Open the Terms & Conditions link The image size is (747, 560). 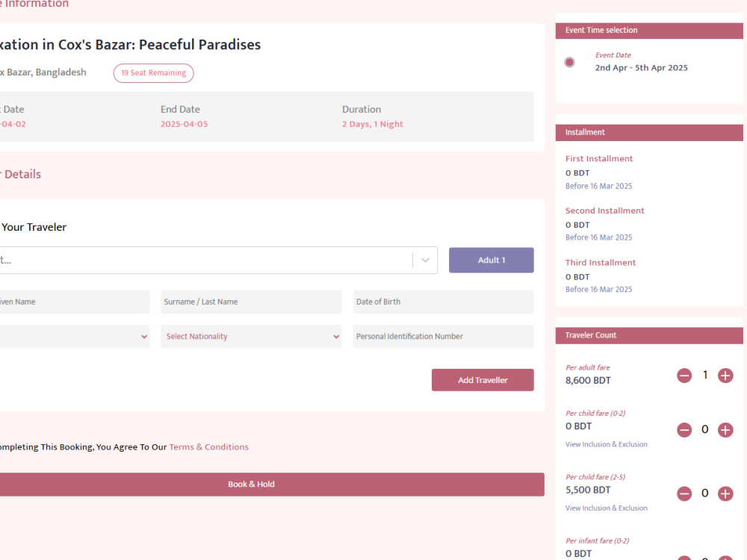click(208, 447)
